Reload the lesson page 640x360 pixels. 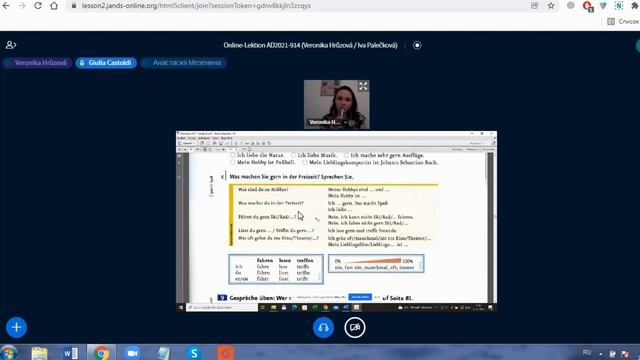(x=38, y=6)
